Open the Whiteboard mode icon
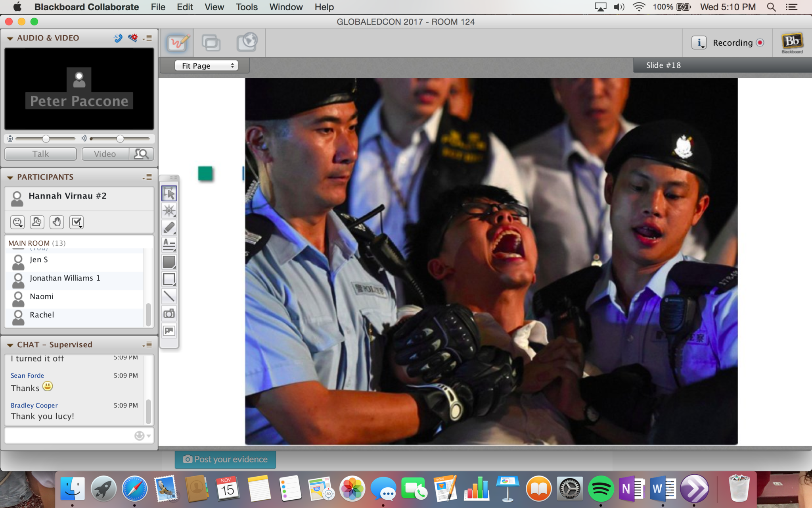The width and height of the screenshot is (812, 508). (177, 42)
